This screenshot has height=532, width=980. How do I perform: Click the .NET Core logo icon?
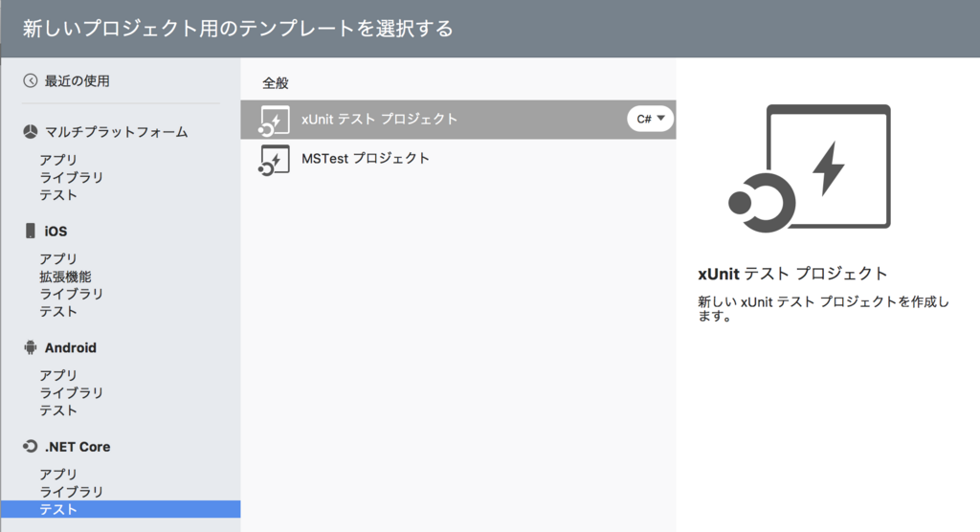click(x=30, y=446)
